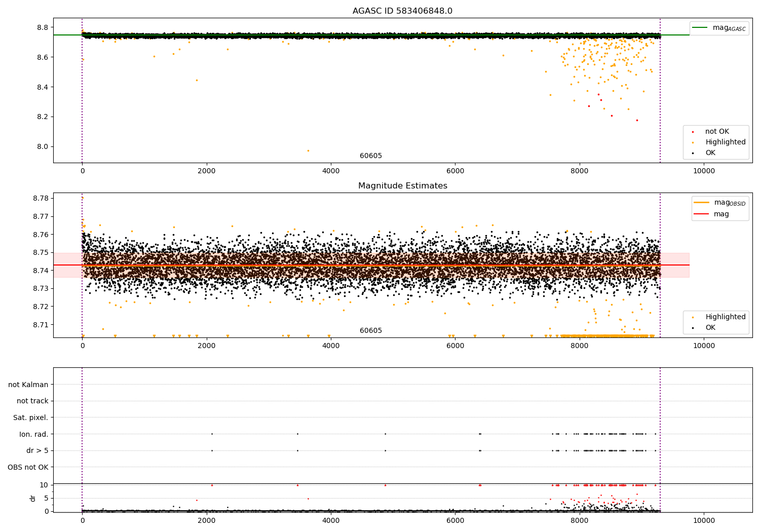
Task: Click 'Highlighted' legend entry in top plot
Action: pos(725,142)
